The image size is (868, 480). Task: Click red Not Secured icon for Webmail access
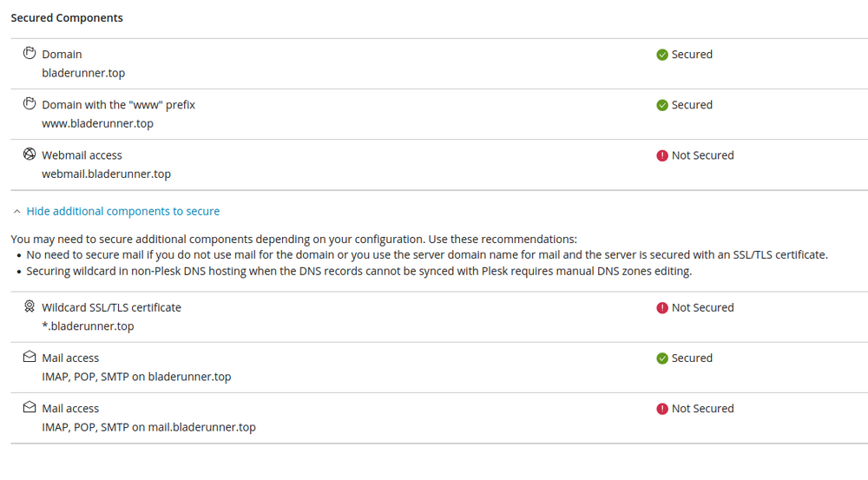point(662,155)
